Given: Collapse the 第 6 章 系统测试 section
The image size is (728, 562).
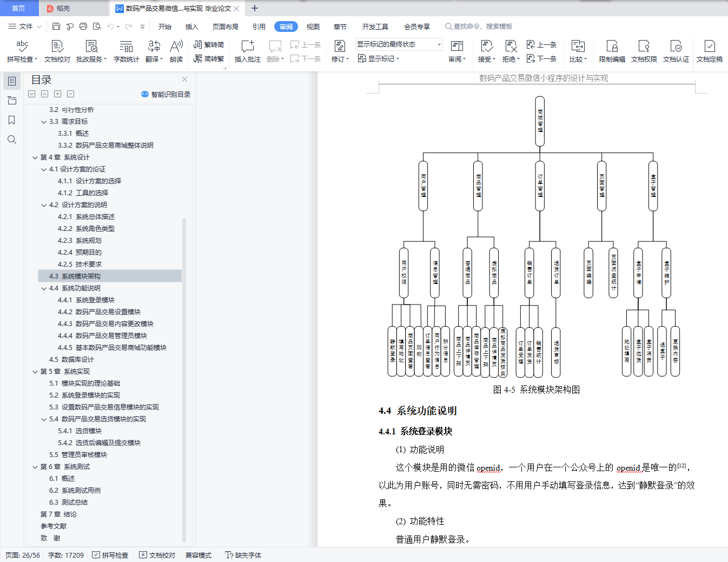Looking at the screenshot, I should tap(35, 467).
